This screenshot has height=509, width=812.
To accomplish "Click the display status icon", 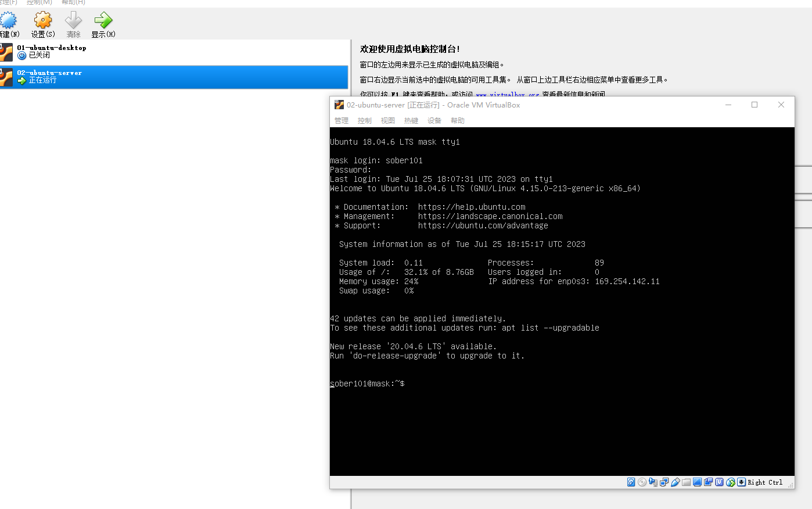I will pyautogui.click(x=697, y=482).
